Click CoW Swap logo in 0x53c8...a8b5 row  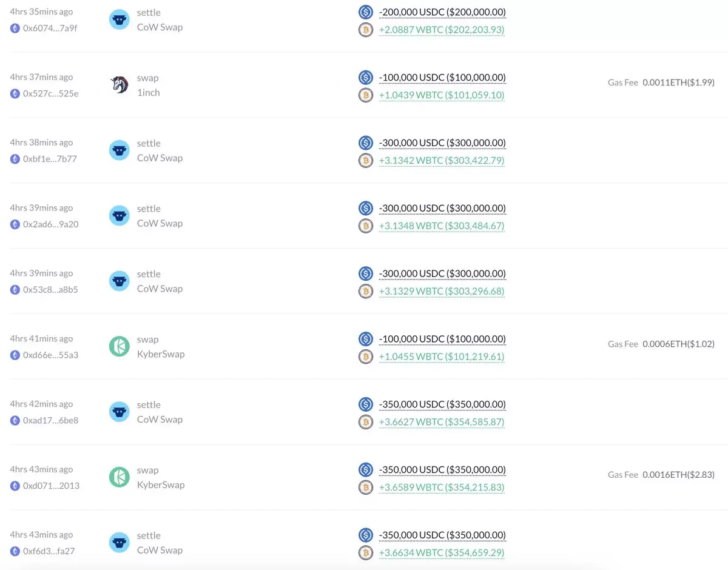120,281
